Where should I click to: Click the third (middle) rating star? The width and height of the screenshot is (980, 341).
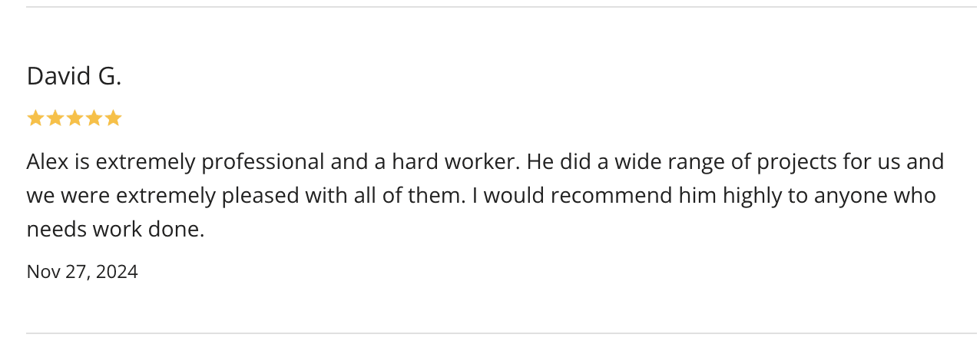74,118
